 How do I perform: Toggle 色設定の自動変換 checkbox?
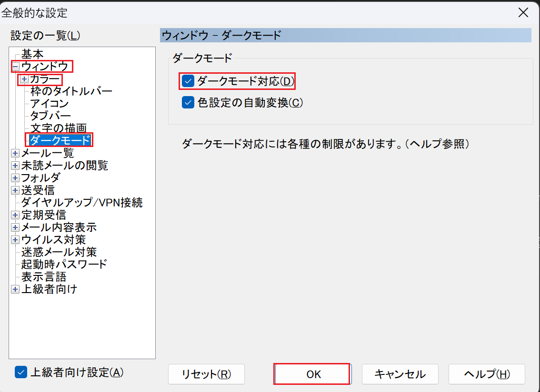(189, 103)
